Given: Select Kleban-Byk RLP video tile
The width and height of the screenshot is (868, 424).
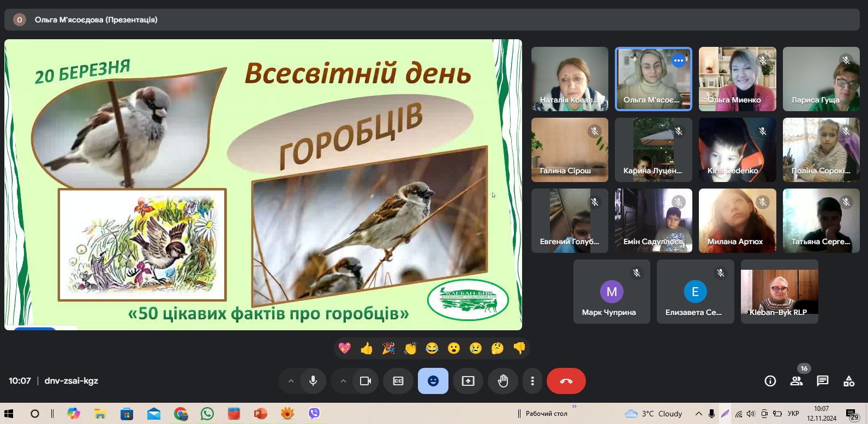Looking at the screenshot, I should (779, 292).
